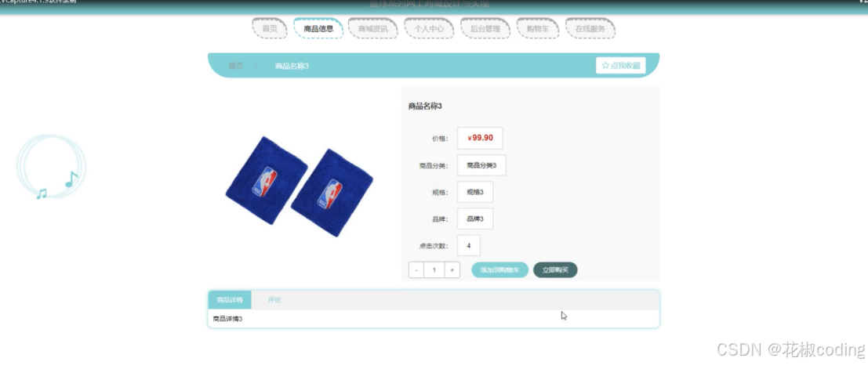This screenshot has width=868, height=365.
Task: Click the blue wristband product image
Action: coord(299,186)
